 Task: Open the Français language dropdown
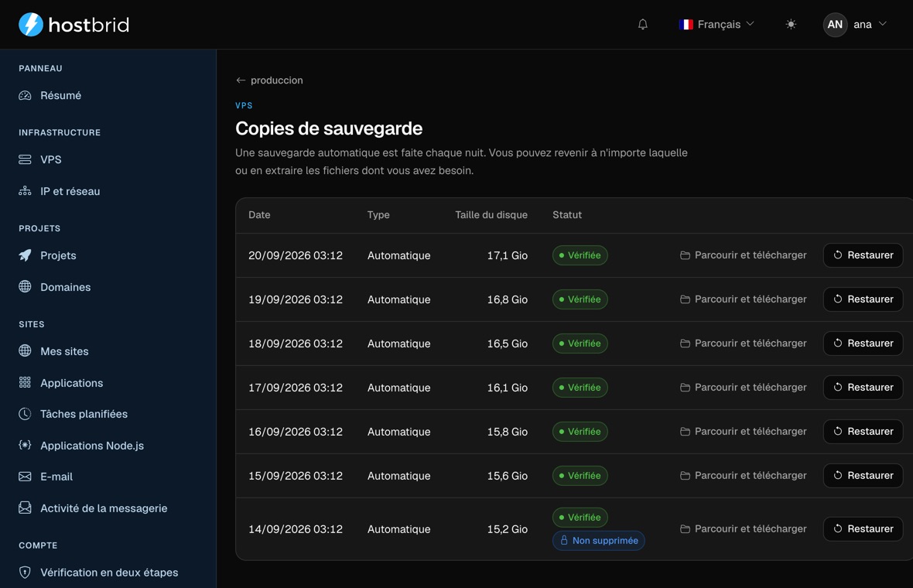tap(716, 25)
